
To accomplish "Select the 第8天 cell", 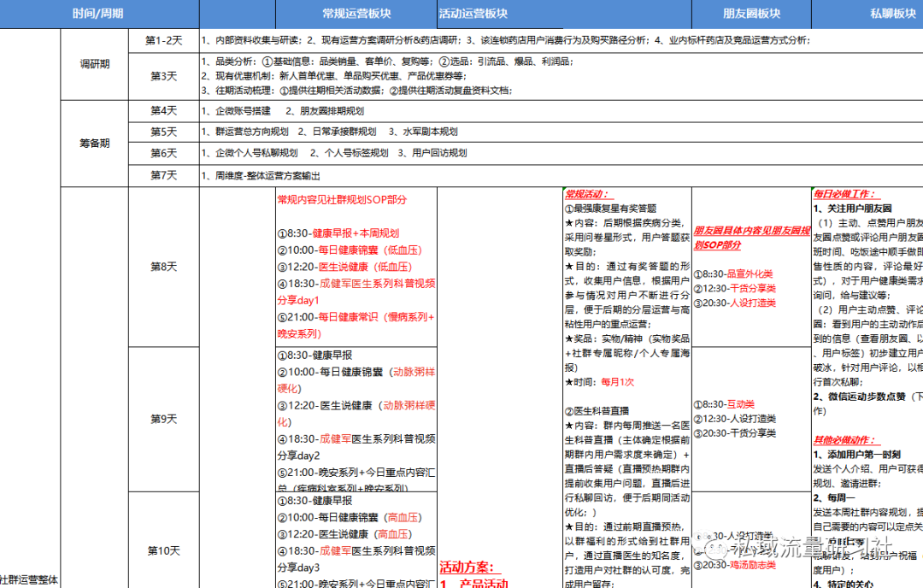I will click(163, 267).
